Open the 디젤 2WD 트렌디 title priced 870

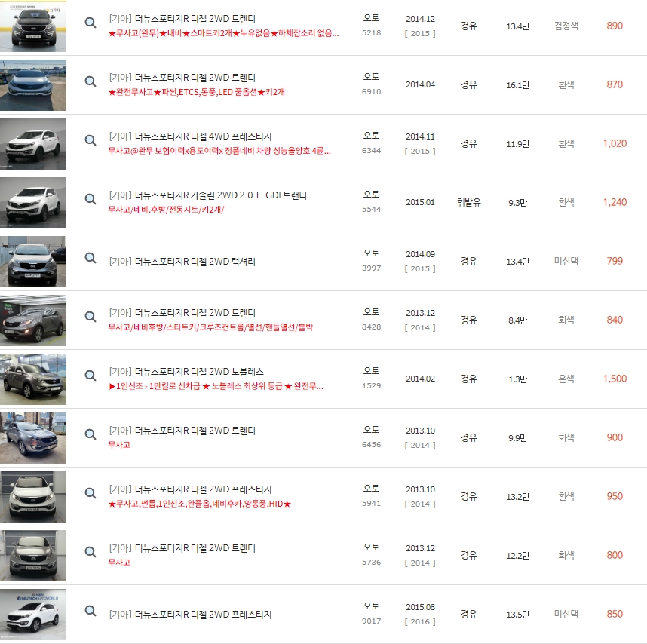coord(182,78)
